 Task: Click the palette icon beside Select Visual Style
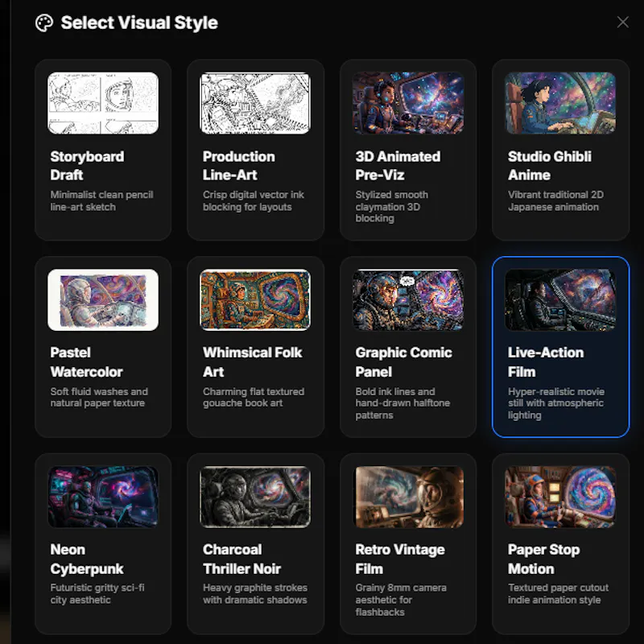(44, 23)
